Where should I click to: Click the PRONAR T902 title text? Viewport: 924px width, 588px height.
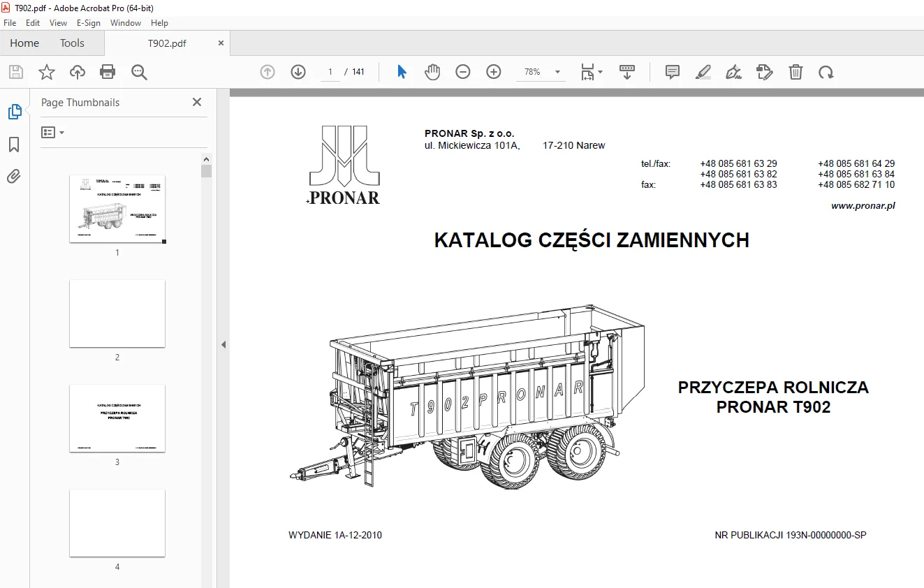click(773, 407)
